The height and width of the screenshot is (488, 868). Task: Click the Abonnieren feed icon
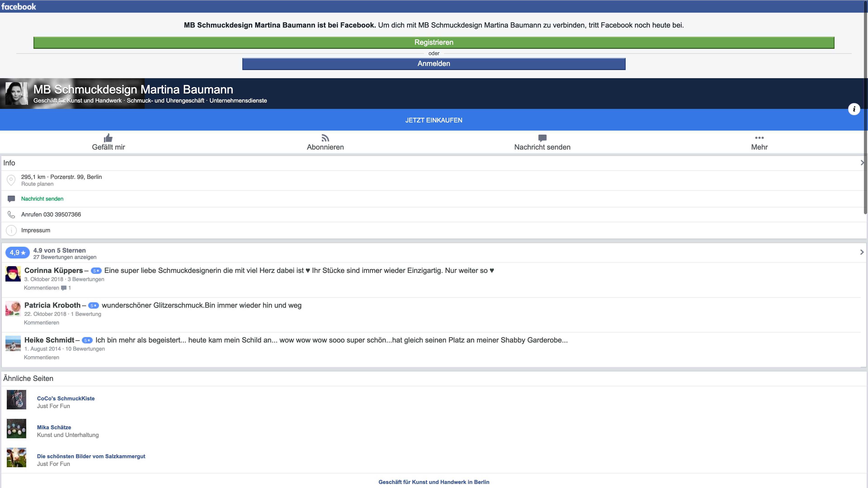[325, 138]
